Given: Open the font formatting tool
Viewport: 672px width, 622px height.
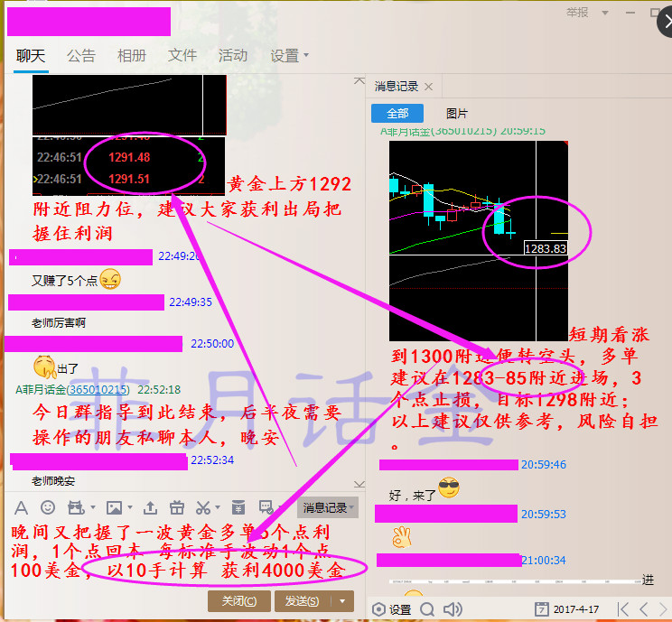Looking at the screenshot, I should click(x=21, y=507).
